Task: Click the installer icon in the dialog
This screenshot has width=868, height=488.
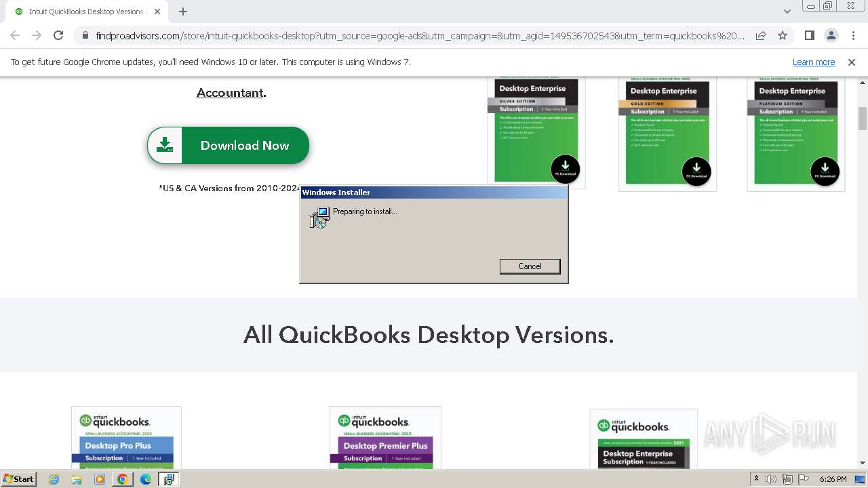Action: (x=319, y=217)
